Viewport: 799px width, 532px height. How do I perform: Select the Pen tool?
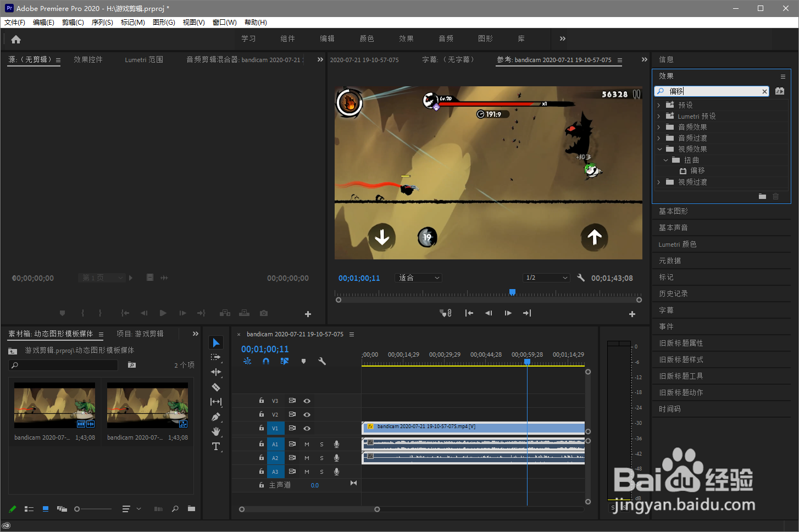click(x=216, y=417)
